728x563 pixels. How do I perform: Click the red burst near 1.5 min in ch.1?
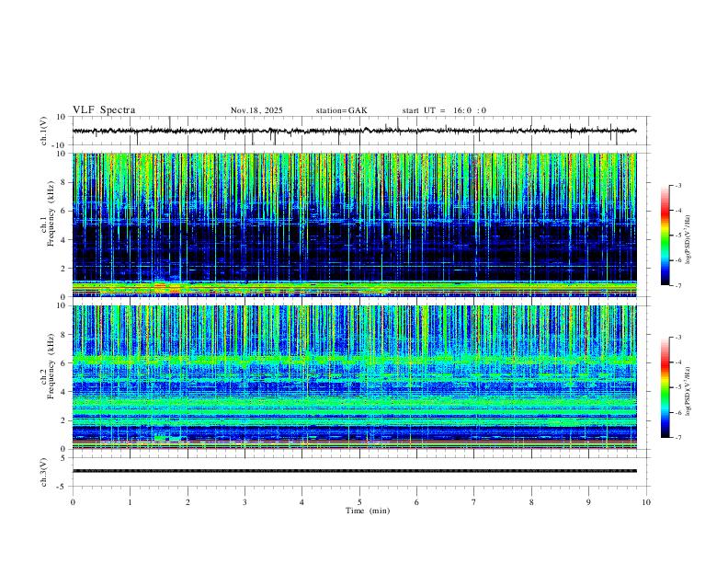[160, 285]
